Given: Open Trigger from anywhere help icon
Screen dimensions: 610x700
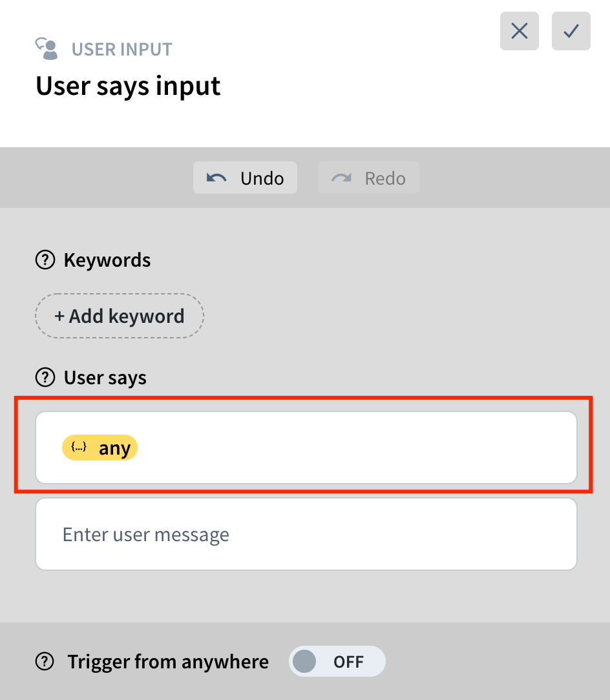Looking at the screenshot, I should pyautogui.click(x=45, y=662).
